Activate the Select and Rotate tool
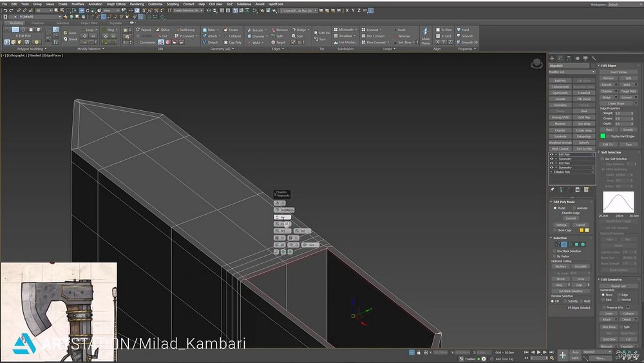Viewport: 644px width, 363px height. pyautogui.click(x=87, y=10)
